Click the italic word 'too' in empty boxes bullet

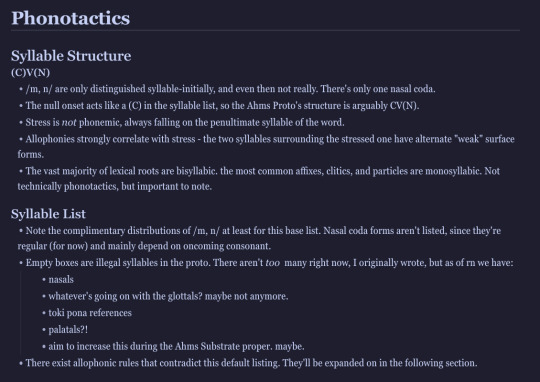pos(272,263)
